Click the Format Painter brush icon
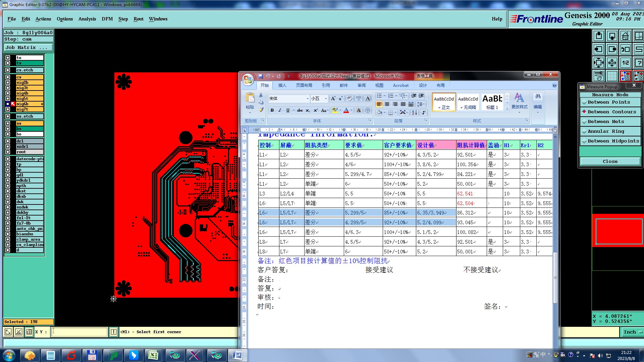644x362 pixels. tap(261, 110)
